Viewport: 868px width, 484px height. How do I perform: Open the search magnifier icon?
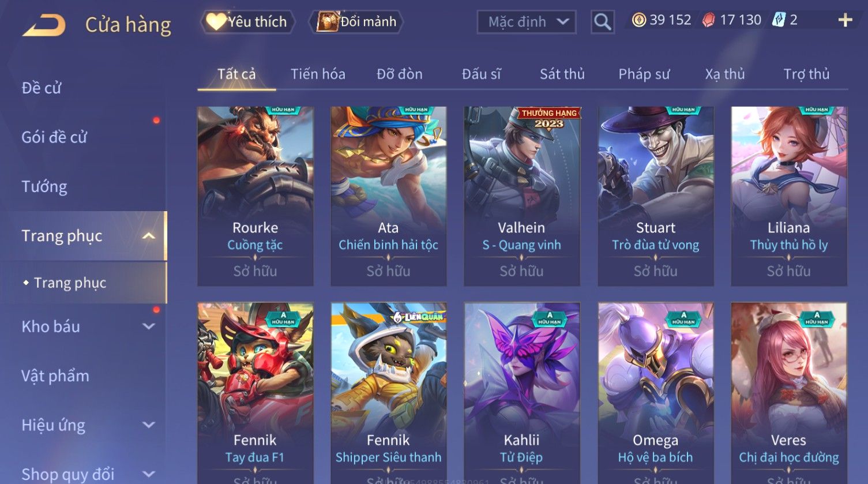point(602,22)
